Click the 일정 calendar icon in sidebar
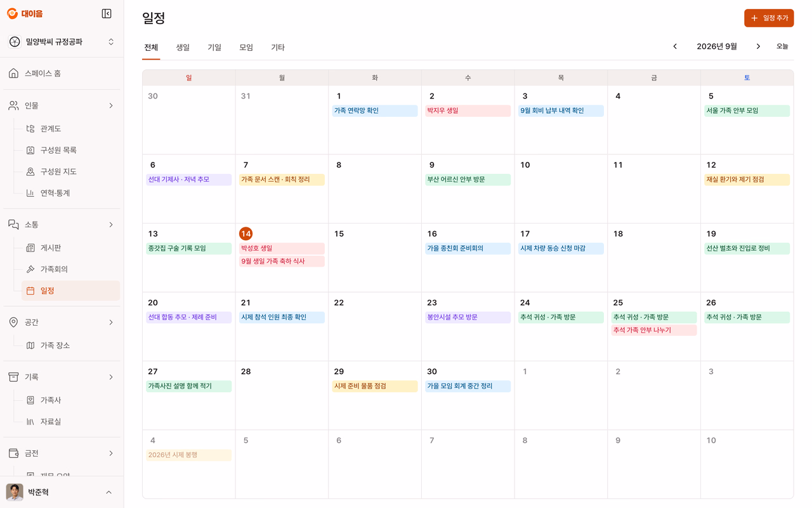The image size is (812, 508). (30, 291)
